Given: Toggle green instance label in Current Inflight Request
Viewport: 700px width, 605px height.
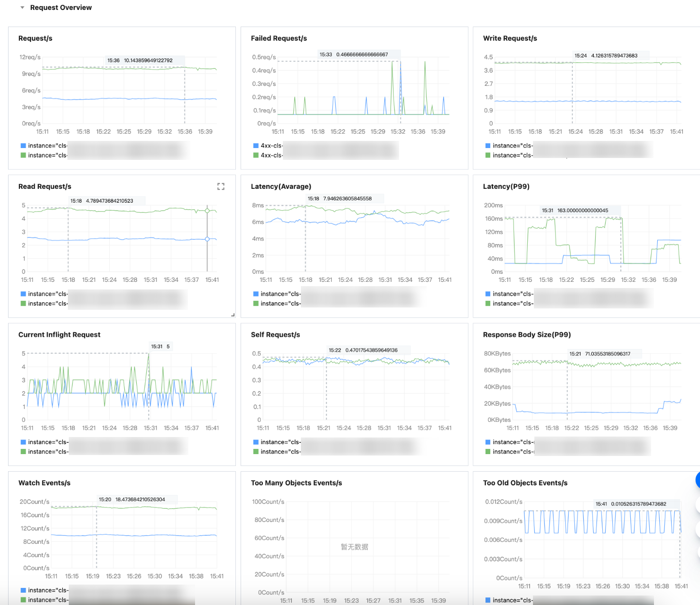Looking at the screenshot, I should point(48,452).
